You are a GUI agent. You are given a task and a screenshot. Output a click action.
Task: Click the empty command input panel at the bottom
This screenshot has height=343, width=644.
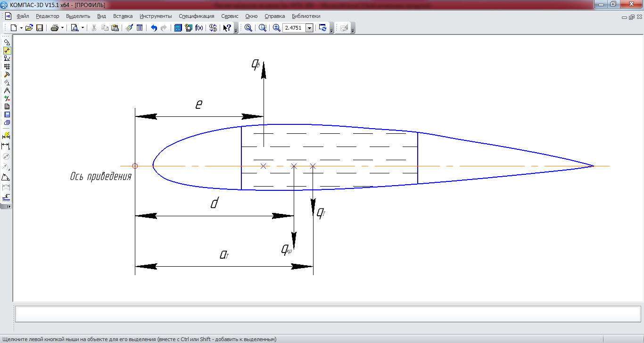[x=327, y=313]
